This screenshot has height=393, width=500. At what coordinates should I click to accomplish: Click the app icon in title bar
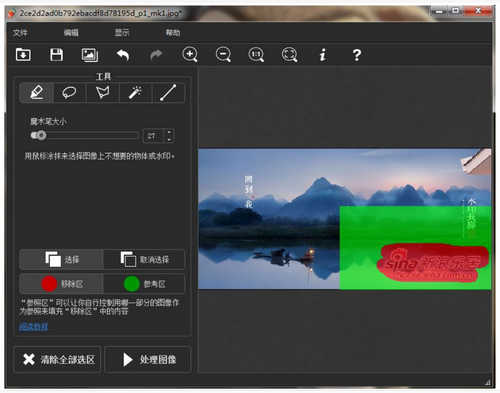coord(12,14)
